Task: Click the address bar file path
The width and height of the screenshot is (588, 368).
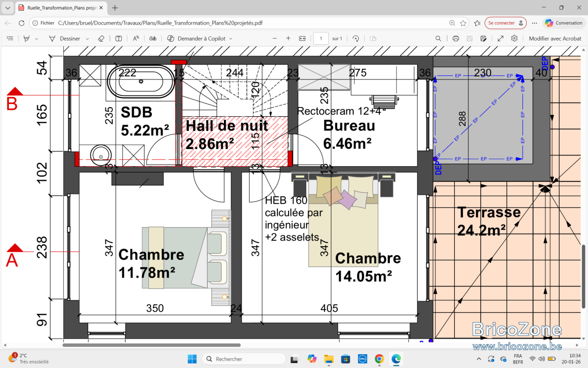Action: [160, 23]
